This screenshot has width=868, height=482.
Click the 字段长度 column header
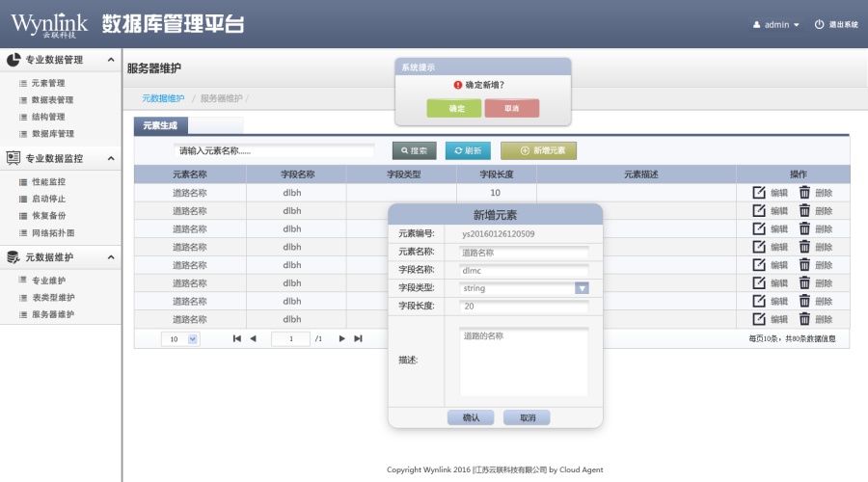pyautogui.click(x=497, y=174)
